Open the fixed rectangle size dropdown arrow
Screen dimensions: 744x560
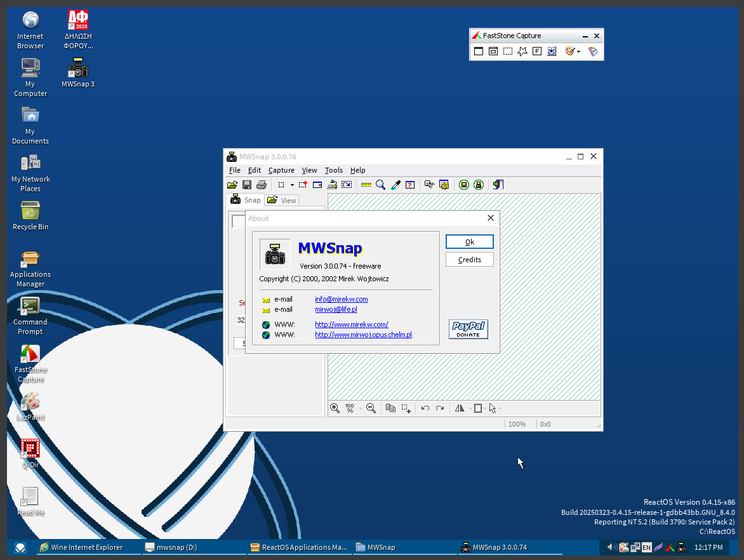(292, 185)
